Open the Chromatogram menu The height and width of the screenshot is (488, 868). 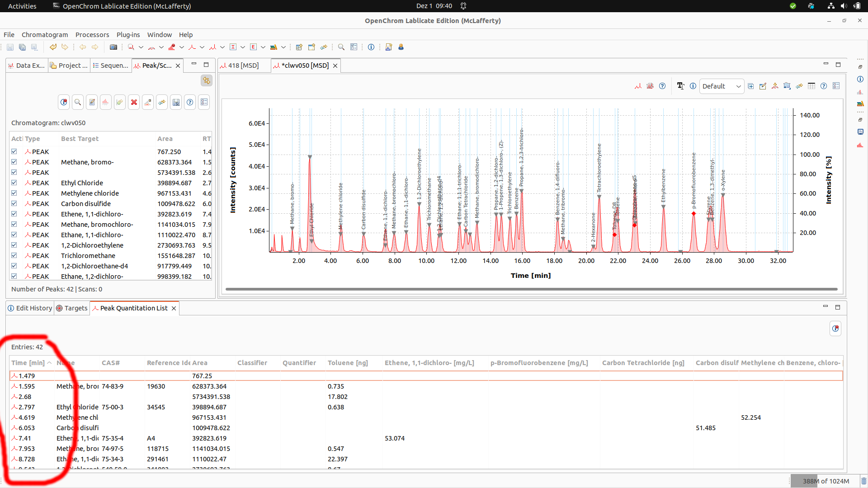click(x=45, y=35)
